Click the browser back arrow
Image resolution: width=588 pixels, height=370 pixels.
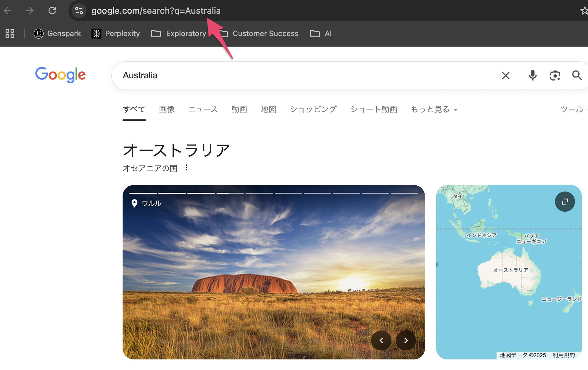(8, 11)
